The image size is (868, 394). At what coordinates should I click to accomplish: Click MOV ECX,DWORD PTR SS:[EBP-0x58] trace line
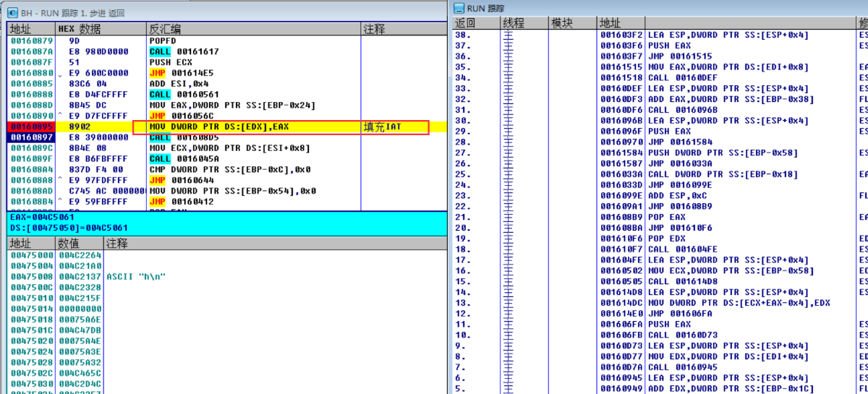click(x=729, y=270)
